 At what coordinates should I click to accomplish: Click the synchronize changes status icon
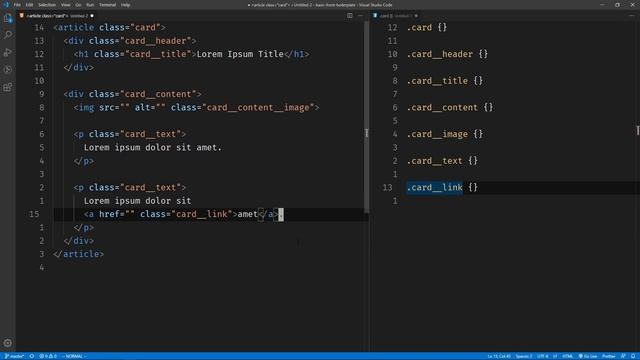click(32, 356)
